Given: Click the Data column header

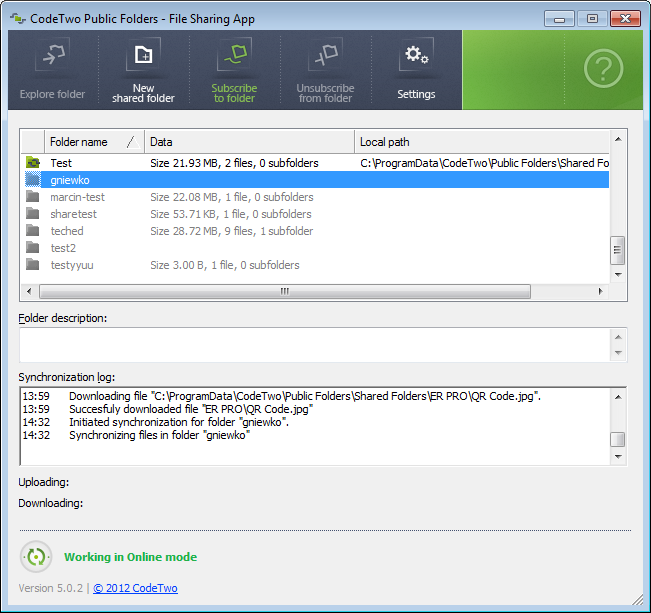Looking at the screenshot, I should (250, 142).
